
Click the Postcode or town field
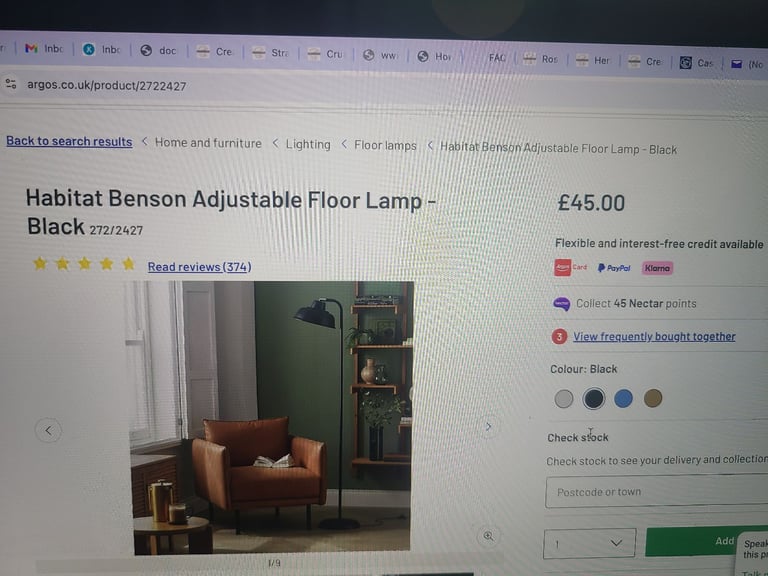656,492
